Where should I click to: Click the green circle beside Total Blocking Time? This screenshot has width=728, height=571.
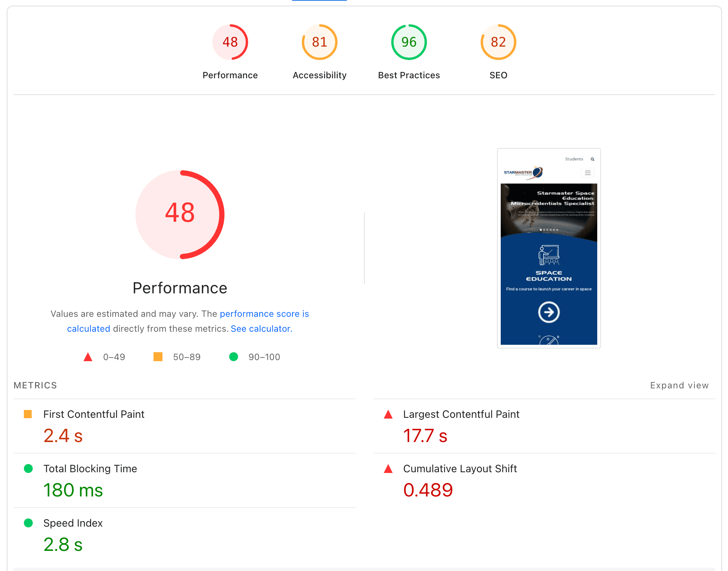(x=28, y=469)
